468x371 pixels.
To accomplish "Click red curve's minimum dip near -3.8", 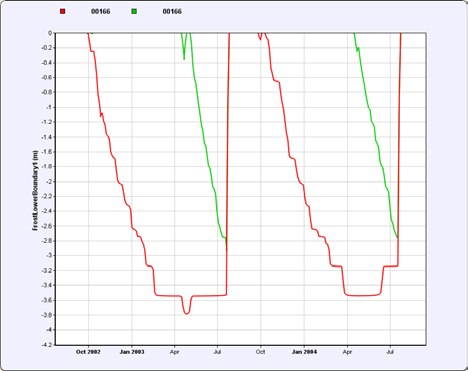I will 186,313.
